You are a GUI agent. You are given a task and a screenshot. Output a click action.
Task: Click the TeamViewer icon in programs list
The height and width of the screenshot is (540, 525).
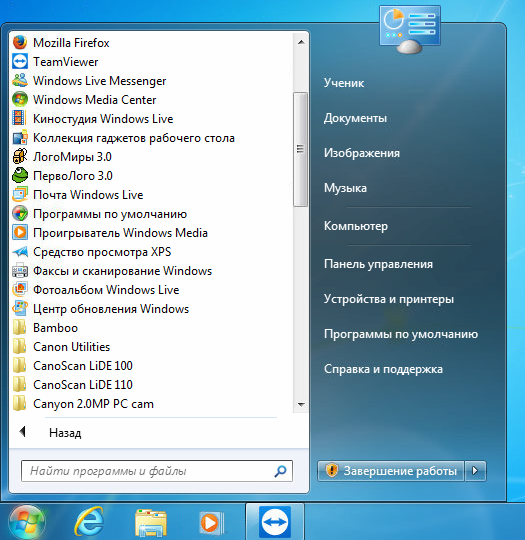(20, 62)
